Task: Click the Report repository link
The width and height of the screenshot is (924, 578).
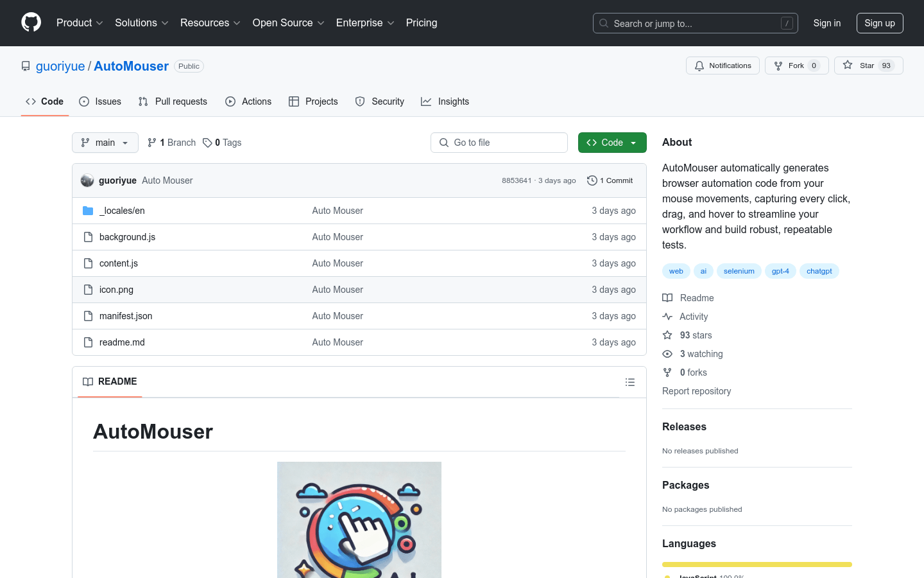Action: (696, 391)
